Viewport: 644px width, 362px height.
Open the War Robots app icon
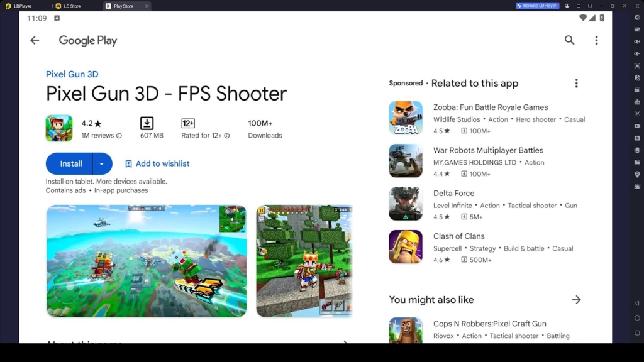(x=406, y=161)
